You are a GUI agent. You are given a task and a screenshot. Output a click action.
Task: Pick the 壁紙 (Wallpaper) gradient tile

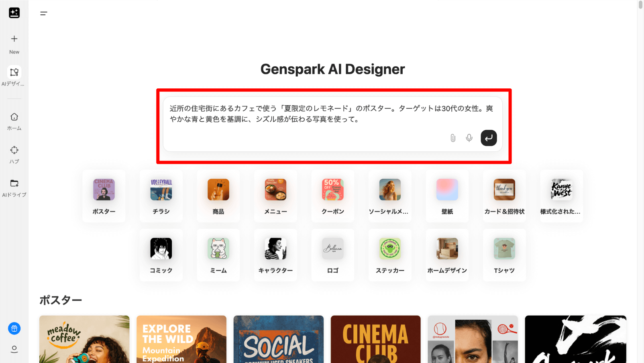click(447, 196)
